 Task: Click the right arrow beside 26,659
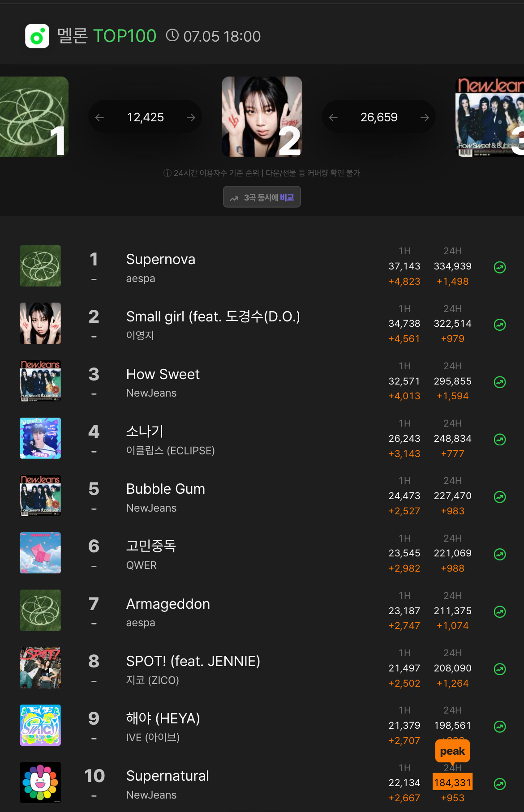[425, 117]
